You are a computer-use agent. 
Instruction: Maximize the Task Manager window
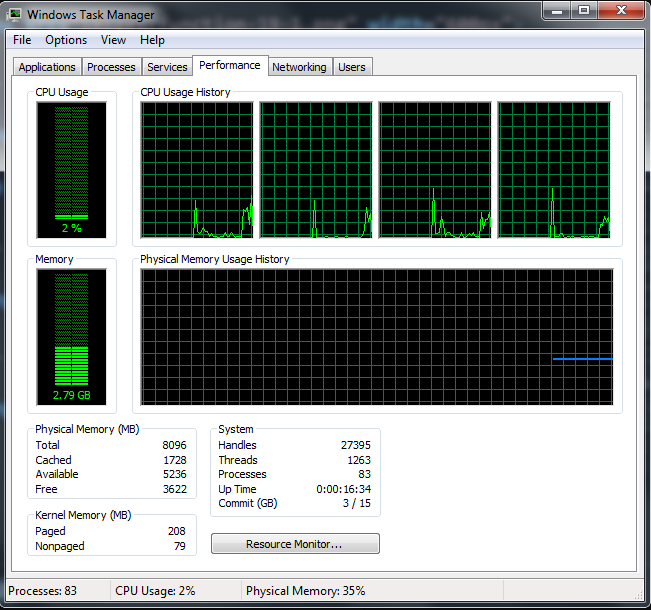point(584,10)
